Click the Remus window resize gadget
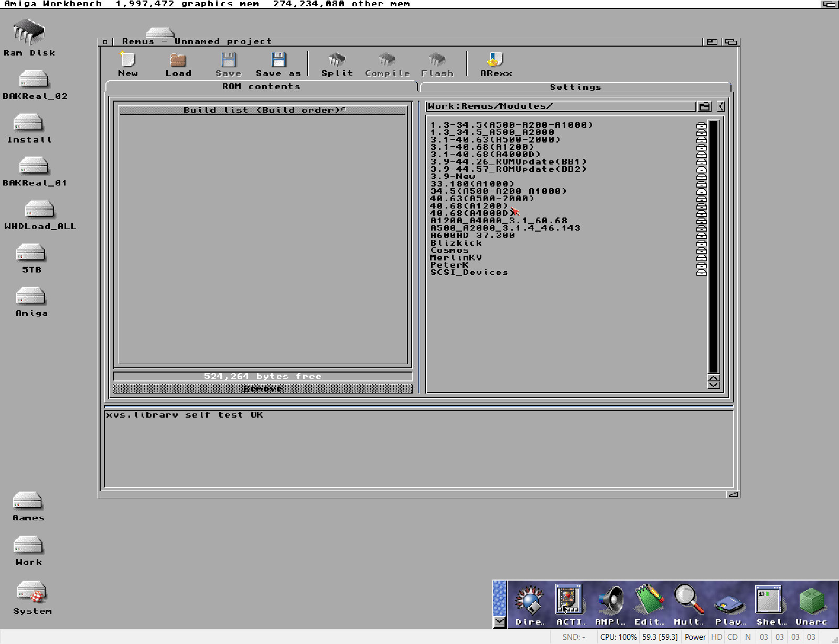839x644 pixels. coord(733,494)
